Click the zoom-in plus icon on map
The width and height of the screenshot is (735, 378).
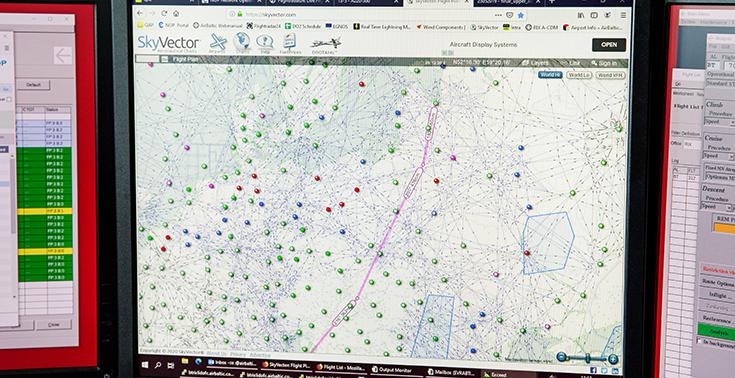point(613,359)
